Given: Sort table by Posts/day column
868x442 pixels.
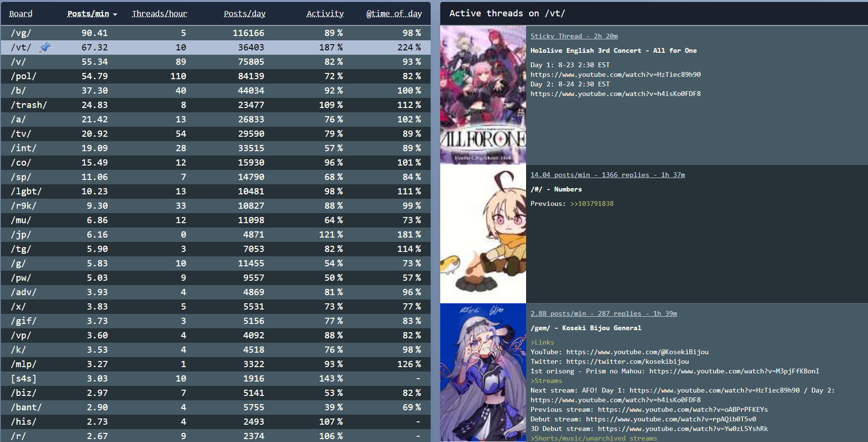Looking at the screenshot, I should tap(245, 14).
